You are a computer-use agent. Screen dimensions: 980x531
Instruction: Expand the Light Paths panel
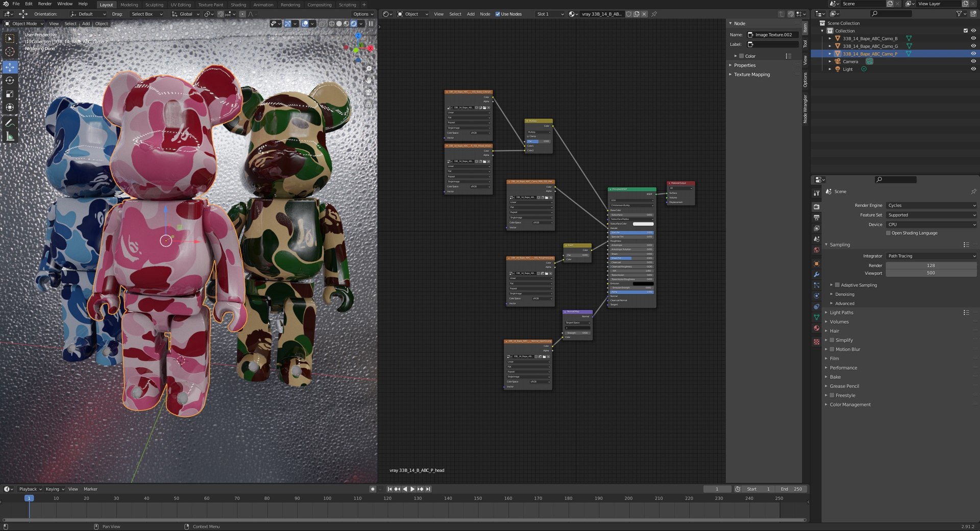pyautogui.click(x=841, y=312)
